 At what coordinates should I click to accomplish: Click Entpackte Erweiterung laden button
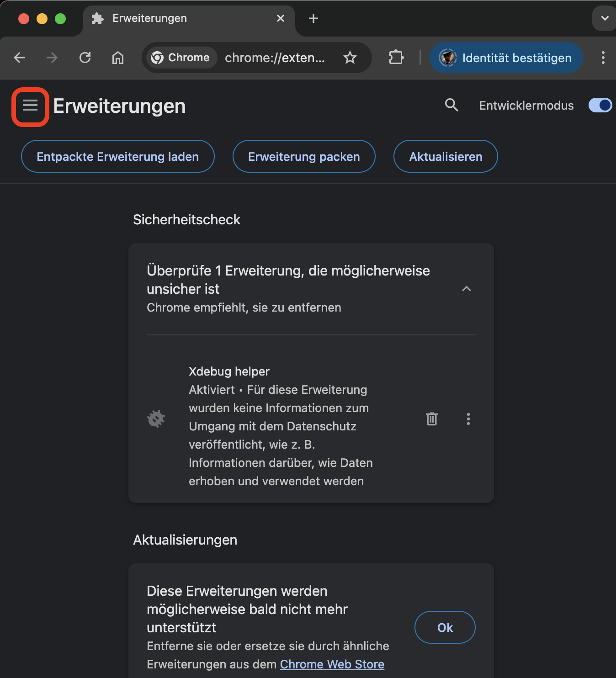pos(118,156)
